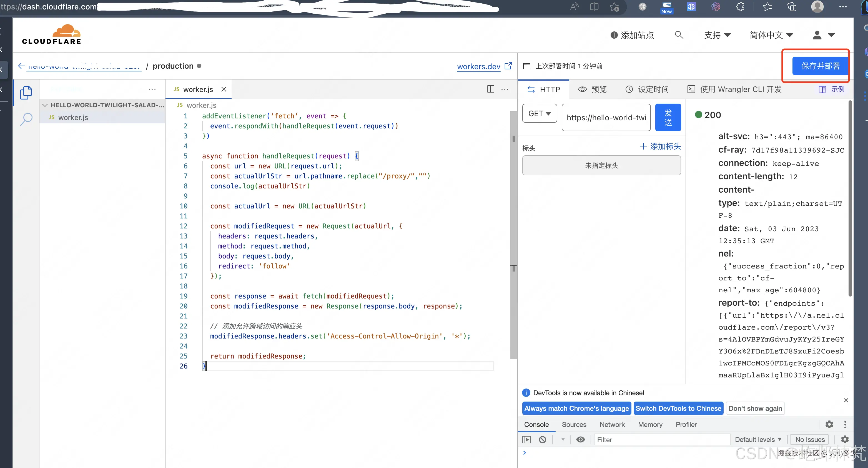Open the Explorer files icon in sidebar

click(x=26, y=93)
